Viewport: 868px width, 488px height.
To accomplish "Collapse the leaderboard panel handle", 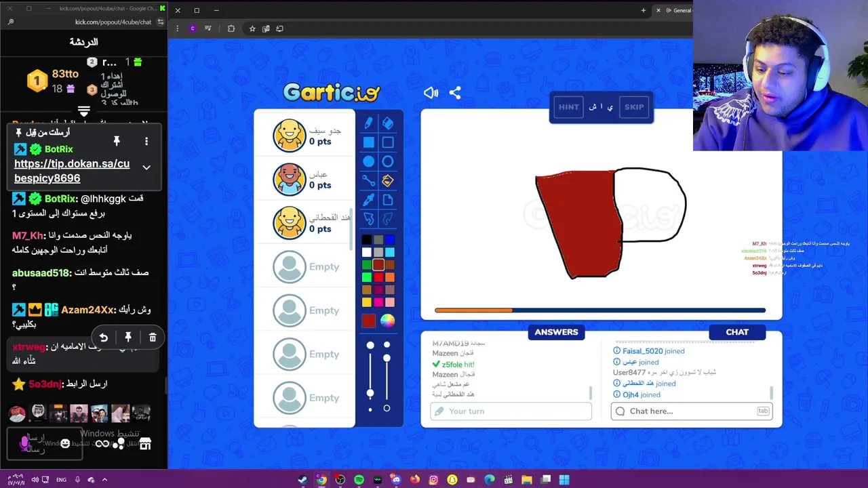I will coord(84,110).
